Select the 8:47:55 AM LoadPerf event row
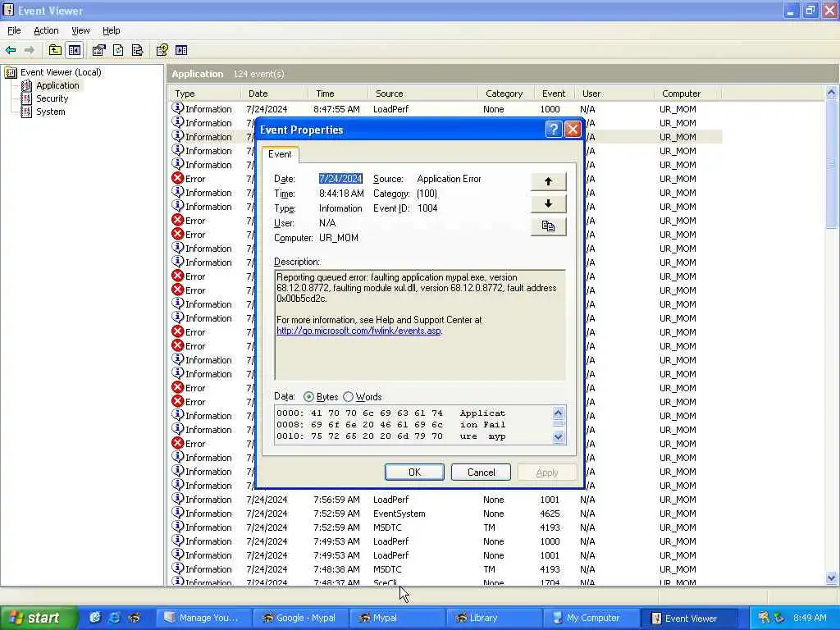The height and width of the screenshot is (630, 840). tap(445, 109)
